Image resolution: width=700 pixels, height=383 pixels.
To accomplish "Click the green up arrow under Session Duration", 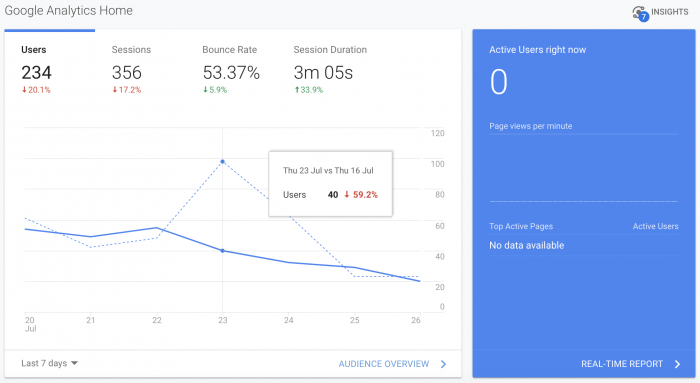I will (x=296, y=90).
